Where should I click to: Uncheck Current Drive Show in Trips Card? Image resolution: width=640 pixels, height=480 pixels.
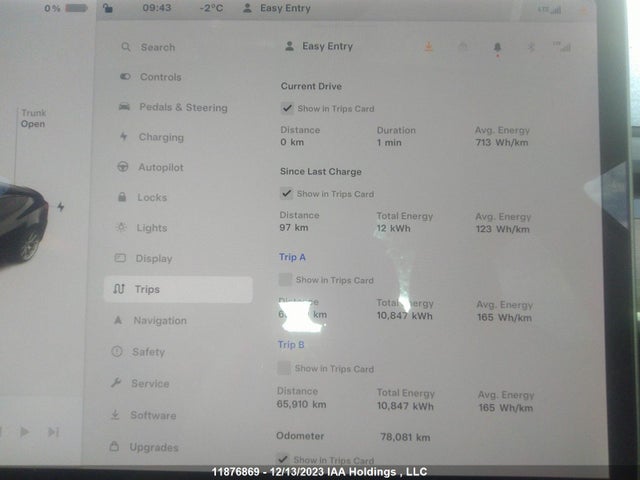288,108
